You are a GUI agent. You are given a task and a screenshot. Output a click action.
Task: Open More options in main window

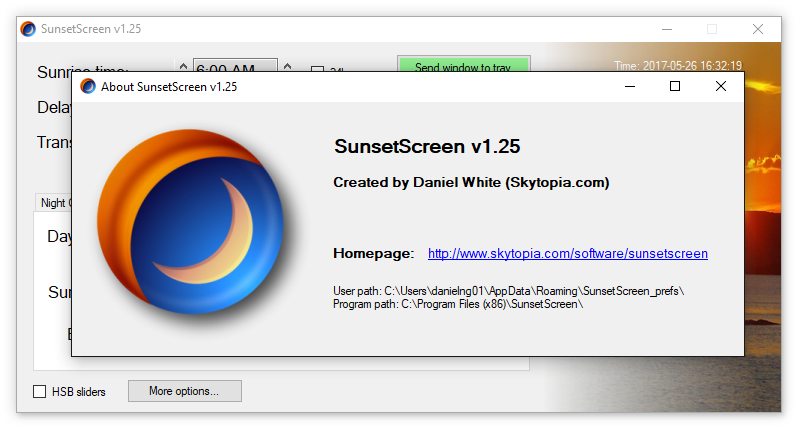[x=185, y=391]
